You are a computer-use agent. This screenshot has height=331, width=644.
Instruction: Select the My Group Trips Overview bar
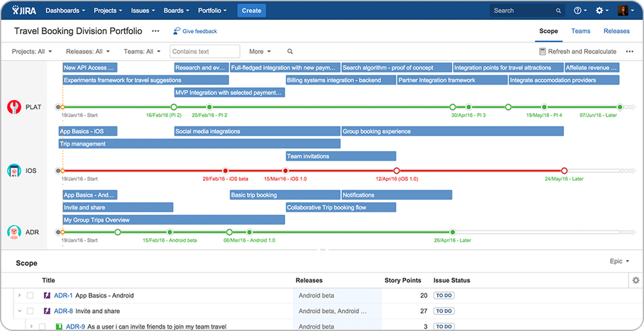tap(174, 219)
